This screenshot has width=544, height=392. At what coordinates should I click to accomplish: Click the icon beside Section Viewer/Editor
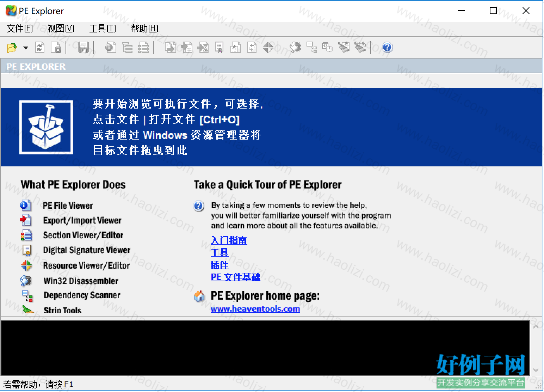tap(26, 235)
